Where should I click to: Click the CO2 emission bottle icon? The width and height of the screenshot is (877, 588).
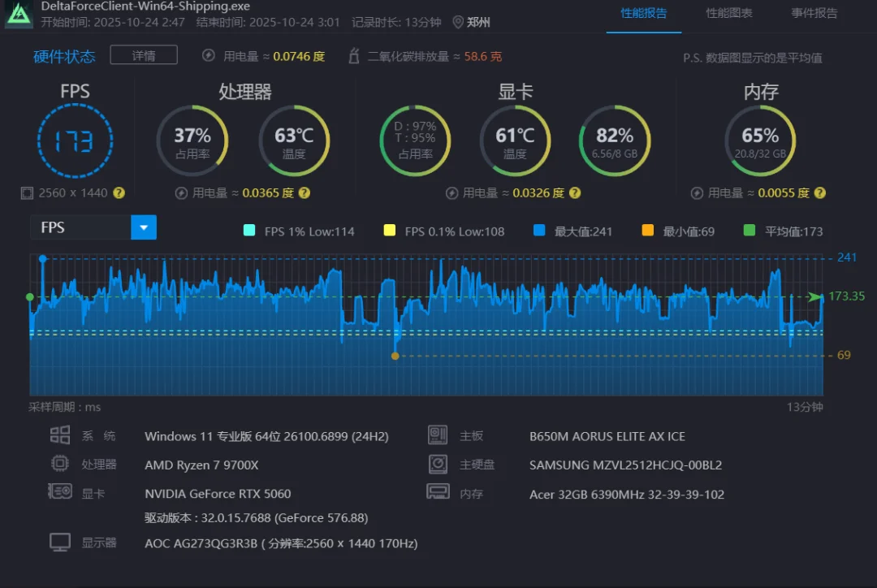click(x=353, y=56)
